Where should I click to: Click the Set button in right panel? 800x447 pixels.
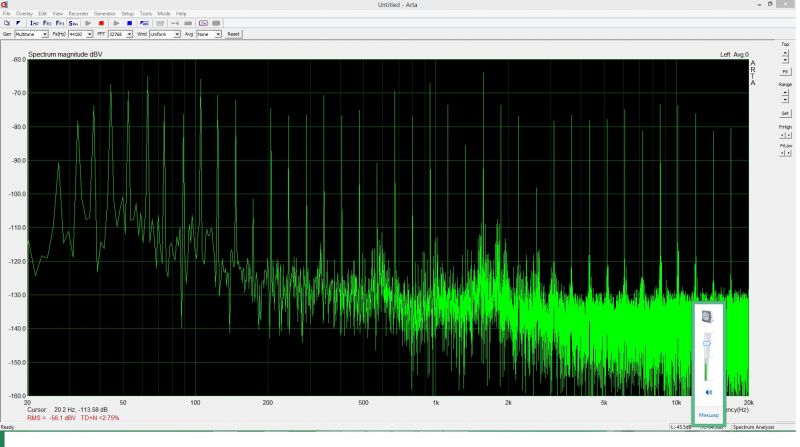[x=785, y=113]
